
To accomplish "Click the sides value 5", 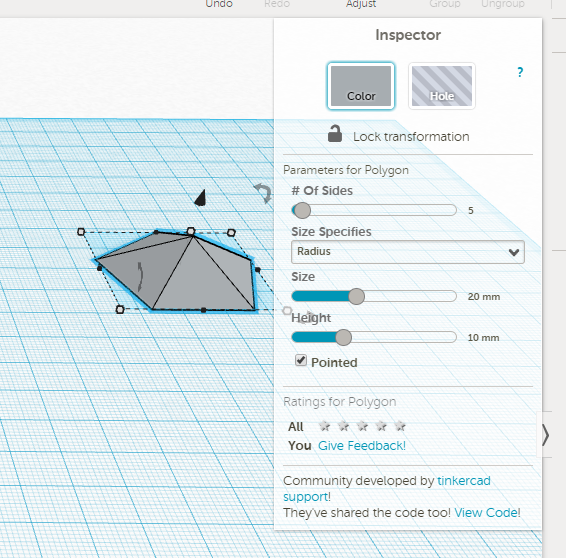I will [471, 210].
